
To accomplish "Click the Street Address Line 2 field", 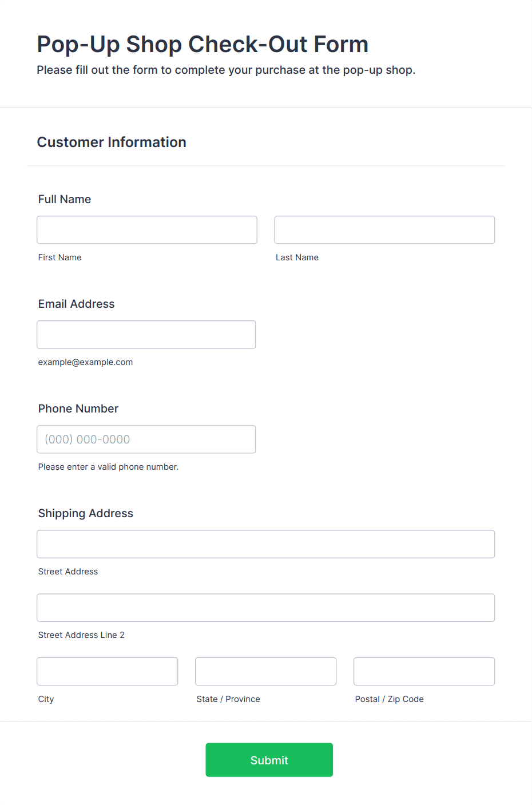I will pyautogui.click(x=266, y=608).
